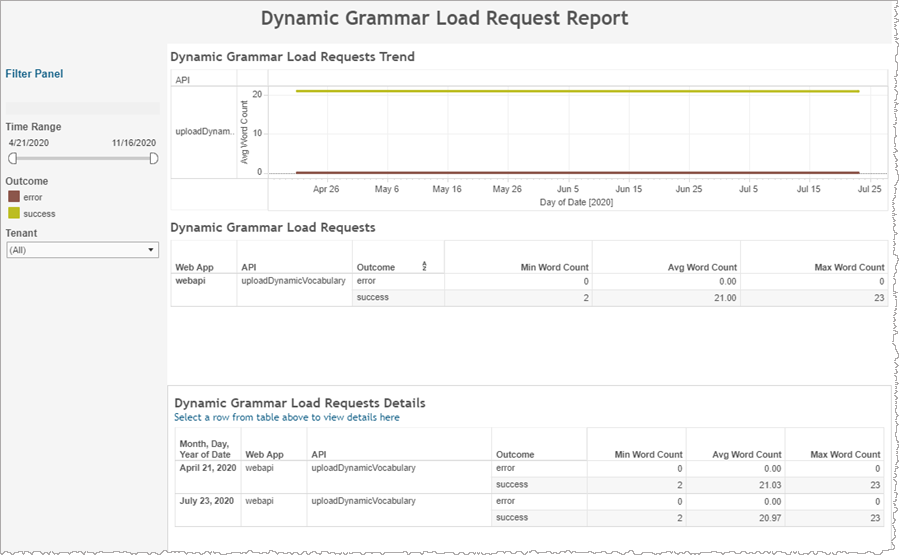The width and height of the screenshot is (901, 556).
Task: Click the Time Range start date 4/21/2020
Action: tap(28, 143)
